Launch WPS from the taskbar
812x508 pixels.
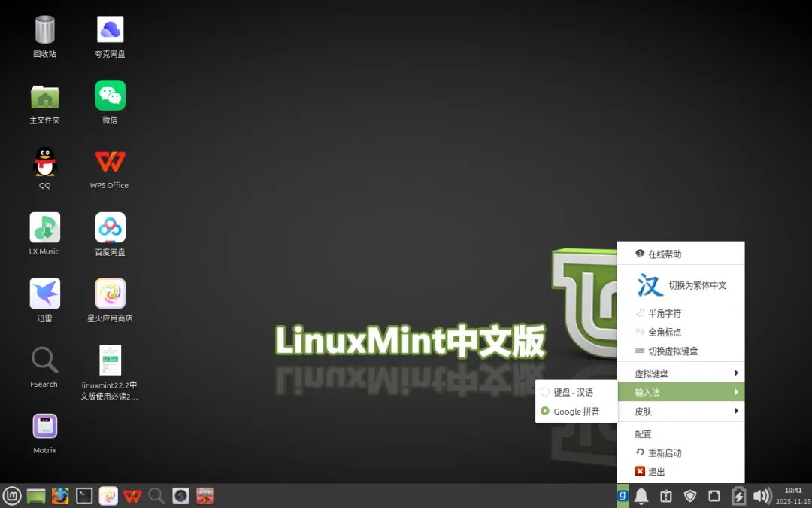pyautogui.click(x=132, y=496)
